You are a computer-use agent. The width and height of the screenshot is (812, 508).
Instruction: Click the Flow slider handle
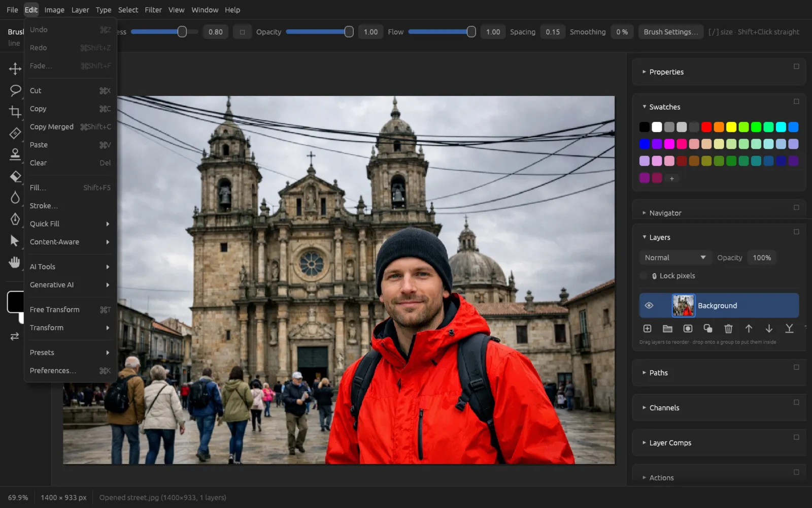coord(471,32)
